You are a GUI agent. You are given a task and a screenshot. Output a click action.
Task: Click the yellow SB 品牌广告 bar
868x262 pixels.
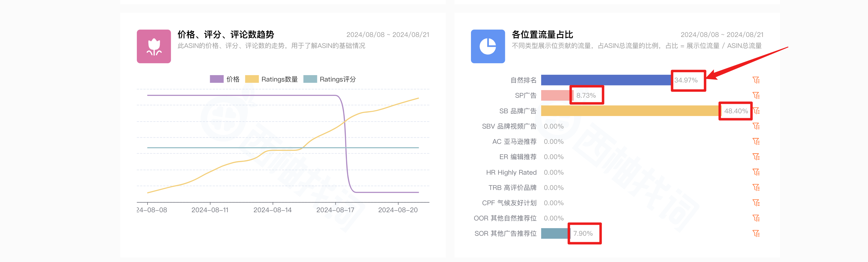[x=631, y=111]
